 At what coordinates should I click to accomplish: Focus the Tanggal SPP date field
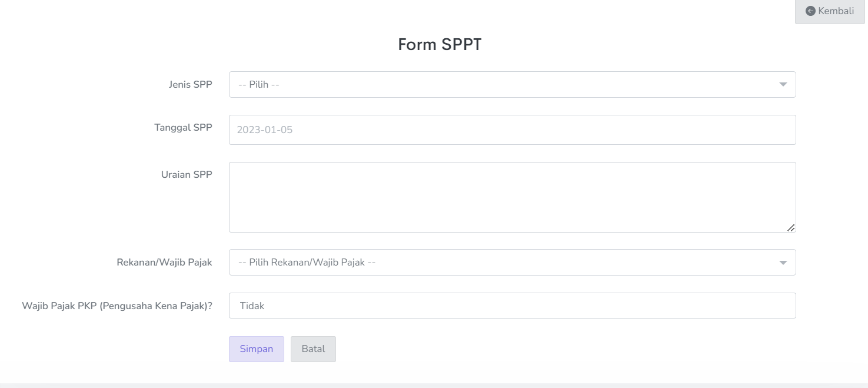[512, 130]
